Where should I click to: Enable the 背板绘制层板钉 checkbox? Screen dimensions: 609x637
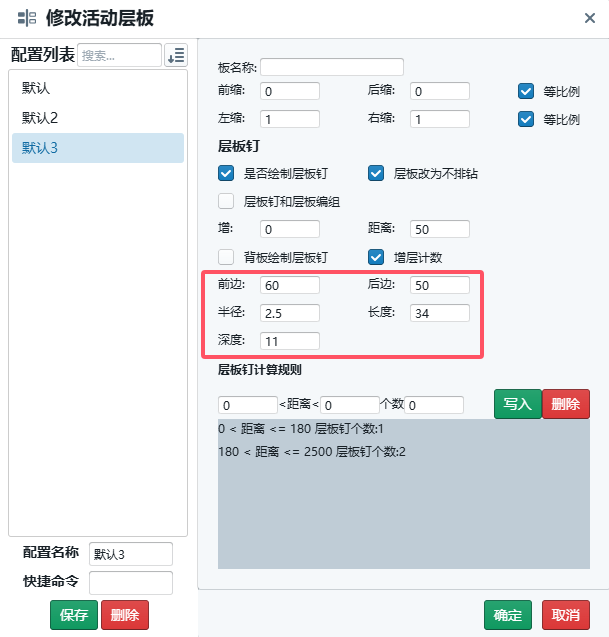[x=226, y=257]
